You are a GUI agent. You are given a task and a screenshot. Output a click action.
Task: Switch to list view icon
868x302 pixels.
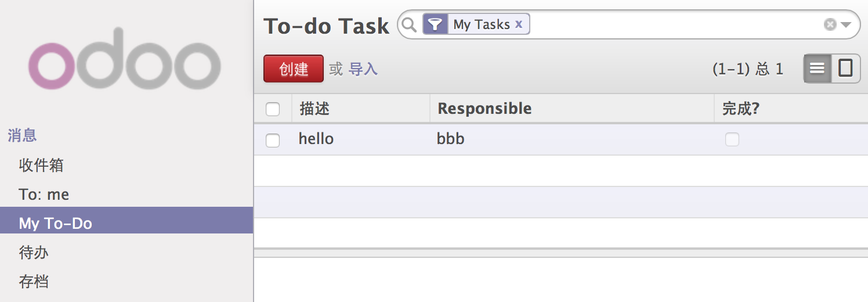pos(818,69)
